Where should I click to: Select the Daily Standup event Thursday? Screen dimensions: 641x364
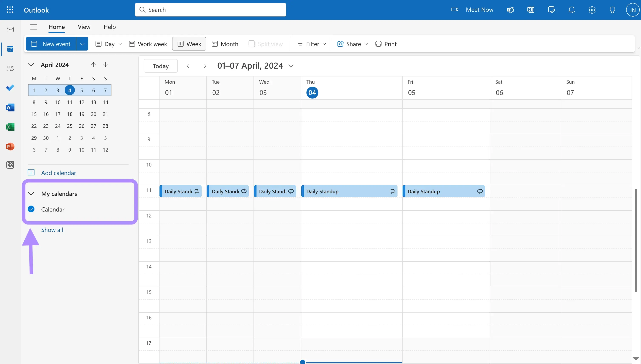(349, 191)
